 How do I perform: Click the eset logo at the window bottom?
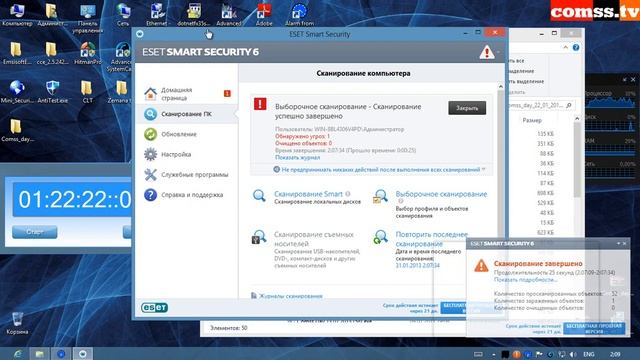tap(154, 307)
